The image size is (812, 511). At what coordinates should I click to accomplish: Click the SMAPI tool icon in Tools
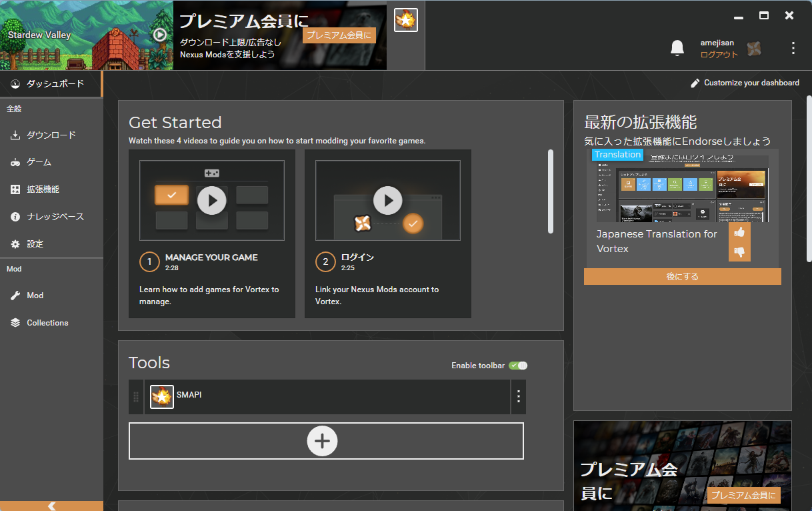(x=161, y=396)
